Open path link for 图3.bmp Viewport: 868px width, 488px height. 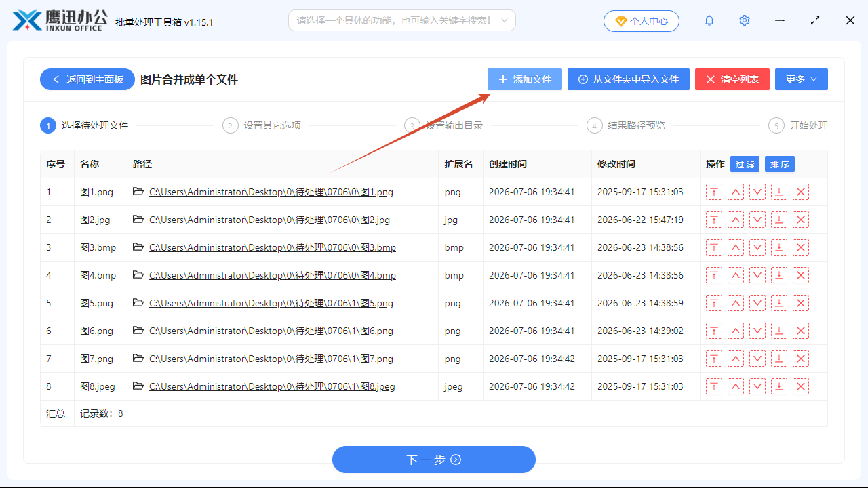click(x=273, y=247)
